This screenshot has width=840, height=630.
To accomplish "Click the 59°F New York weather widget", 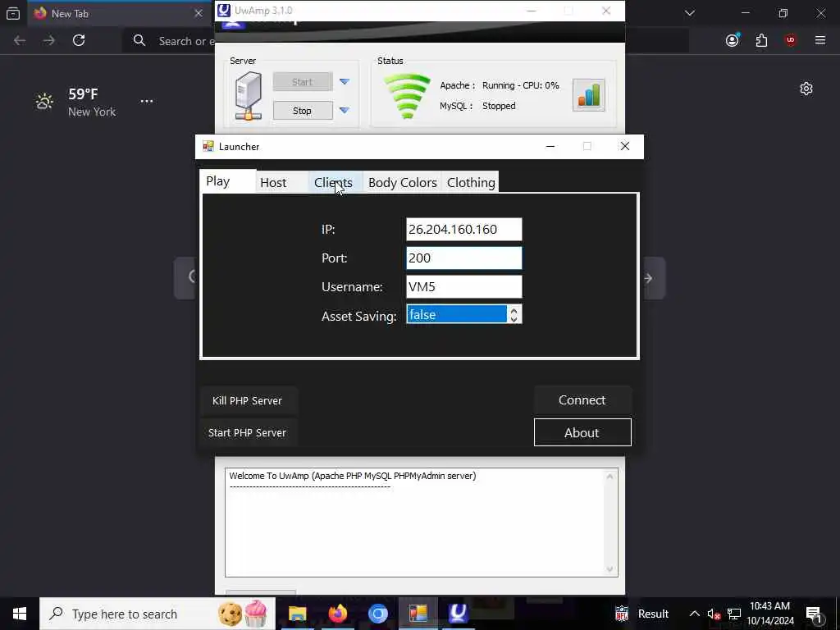I will (x=75, y=102).
